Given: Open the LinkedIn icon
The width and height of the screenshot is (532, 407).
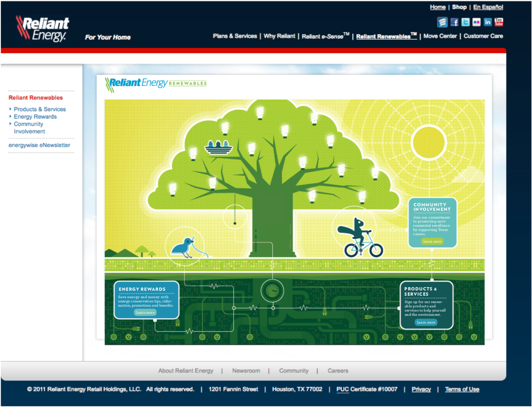Looking at the screenshot, I should 488,23.
